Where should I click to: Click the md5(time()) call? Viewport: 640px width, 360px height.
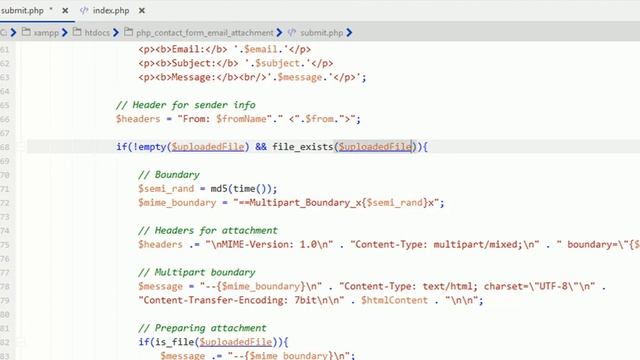point(241,189)
